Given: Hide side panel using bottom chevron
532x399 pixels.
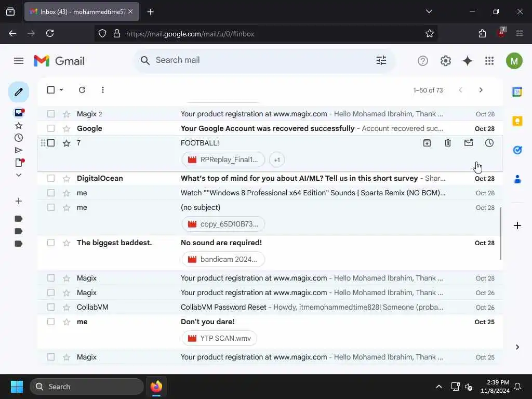Looking at the screenshot, I should [517, 347].
